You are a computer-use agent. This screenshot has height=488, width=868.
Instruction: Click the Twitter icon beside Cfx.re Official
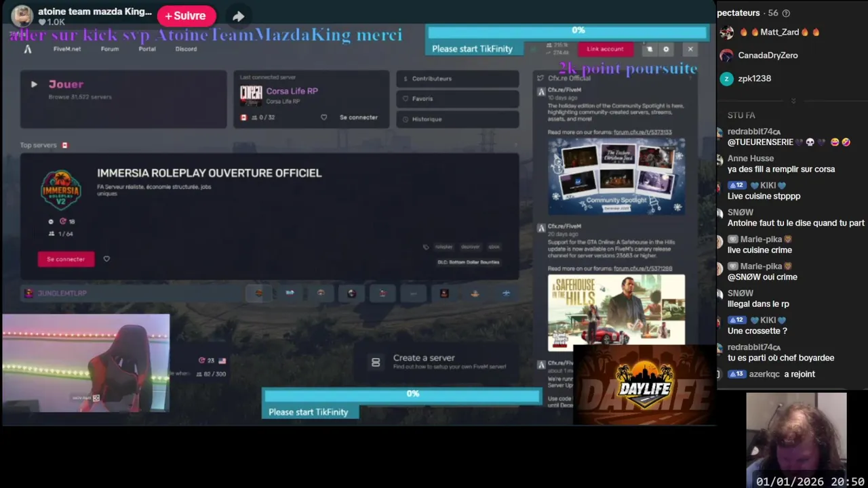[540, 78]
